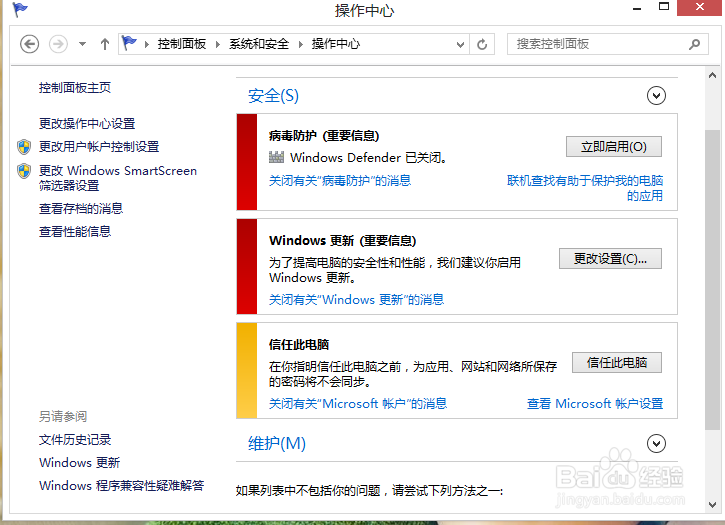Select 操作中心 in the breadcrumb
Image resolution: width=725 pixels, height=525 pixels.
(x=336, y=44)
